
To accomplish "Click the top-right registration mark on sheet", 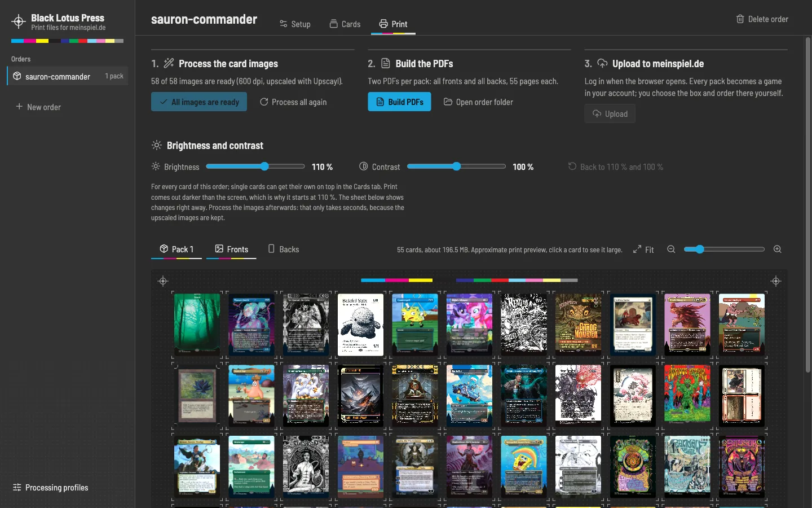I will click(x=776, y=281).
